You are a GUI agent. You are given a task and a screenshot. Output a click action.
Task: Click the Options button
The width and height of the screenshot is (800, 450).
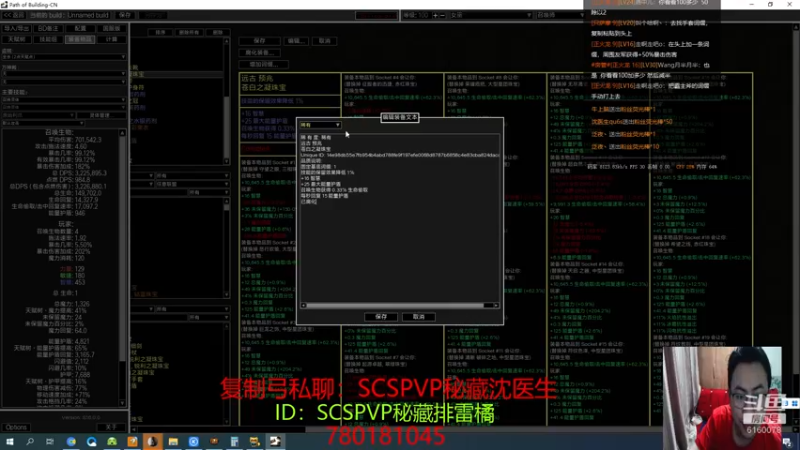pyautogui.click(x=16, y=428)
